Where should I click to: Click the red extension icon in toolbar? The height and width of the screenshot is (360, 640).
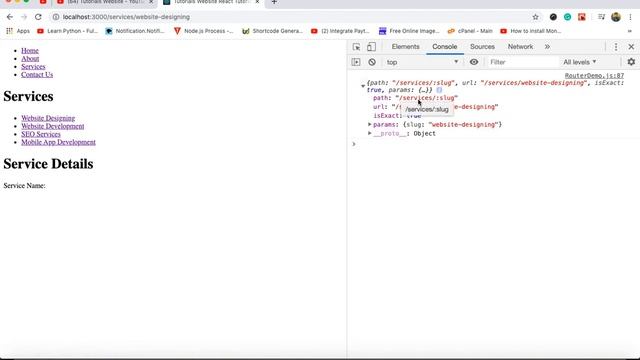(x=582, y=17)
